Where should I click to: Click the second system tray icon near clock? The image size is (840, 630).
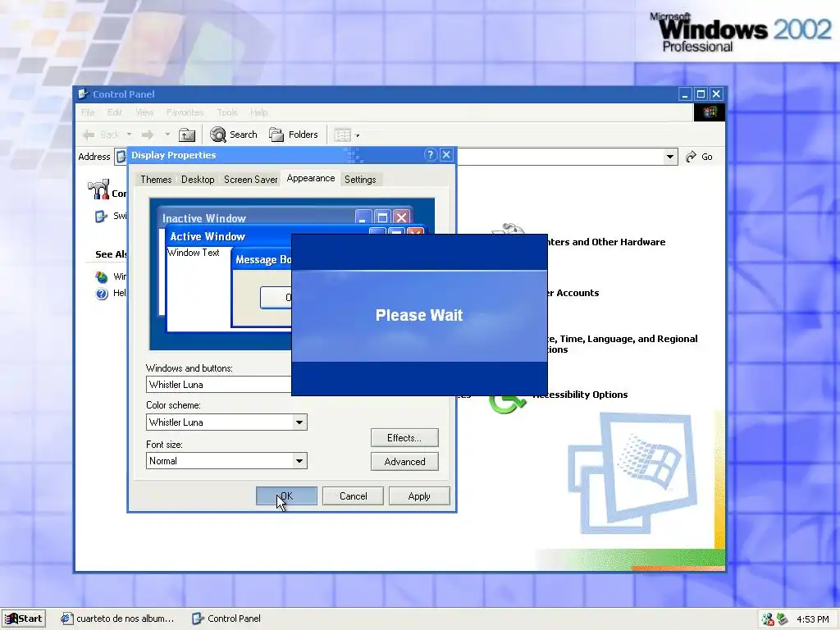(x=783, y=619)
